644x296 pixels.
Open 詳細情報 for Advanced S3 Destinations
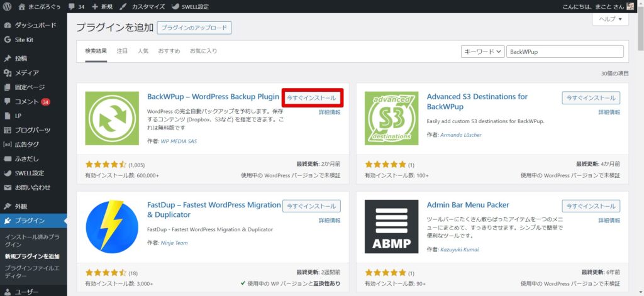point(609,112)
